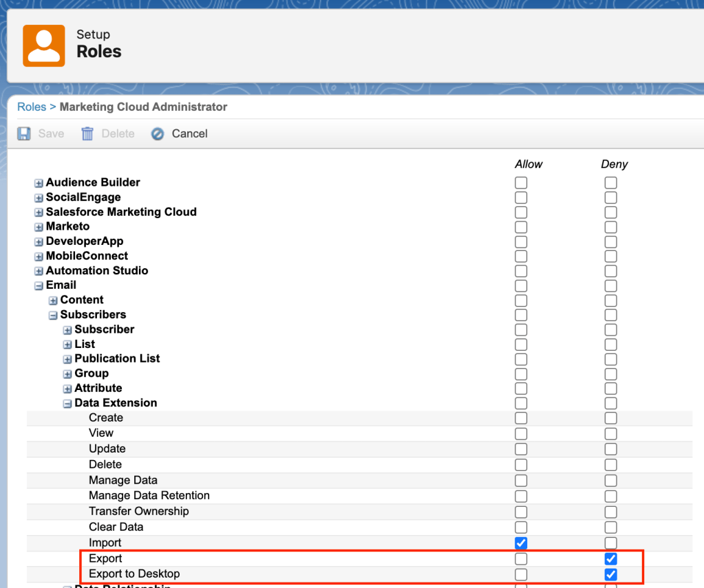Click the collapse icon beside Email

pos(39,285)
